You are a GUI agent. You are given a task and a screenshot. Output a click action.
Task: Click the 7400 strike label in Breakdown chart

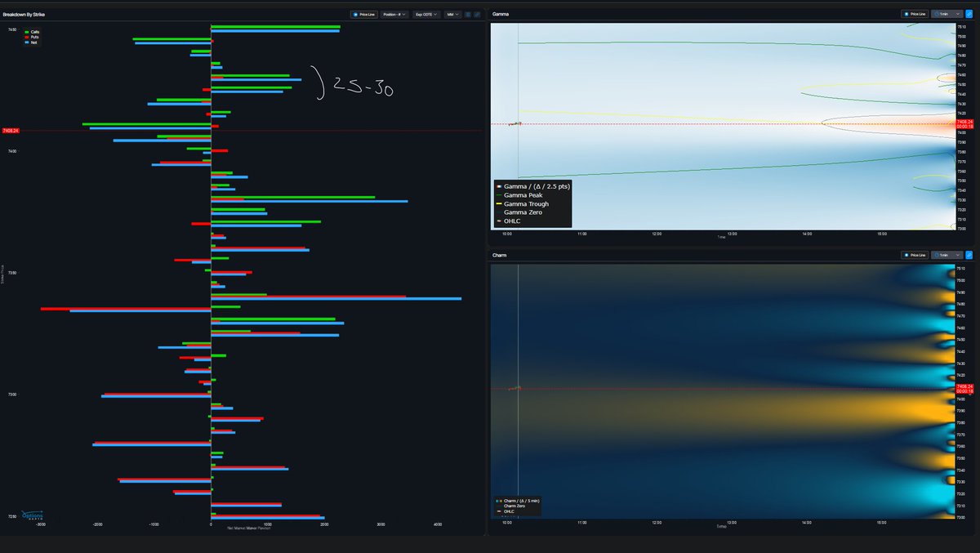[13, 152]
